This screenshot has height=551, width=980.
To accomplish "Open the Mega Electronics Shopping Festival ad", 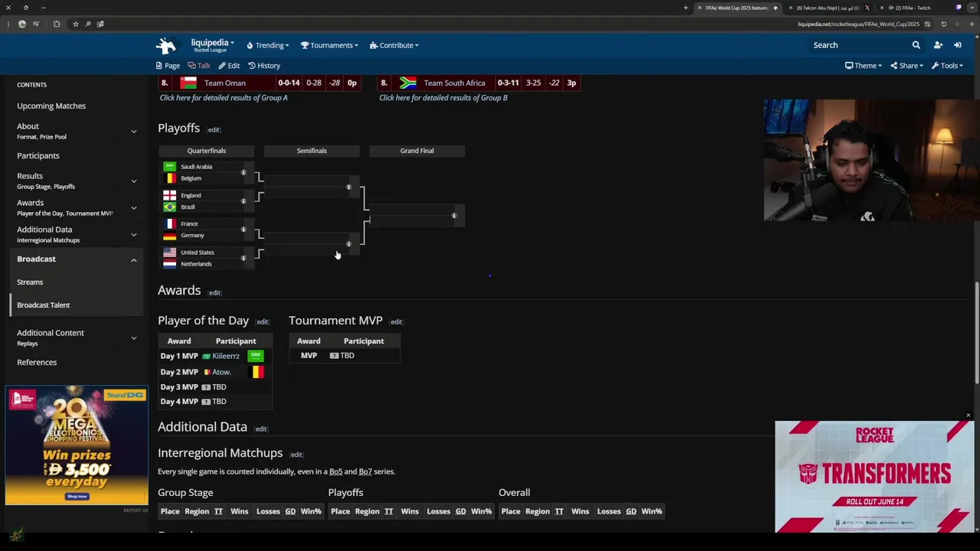I will pyautogui.click(x=77, y=446).
